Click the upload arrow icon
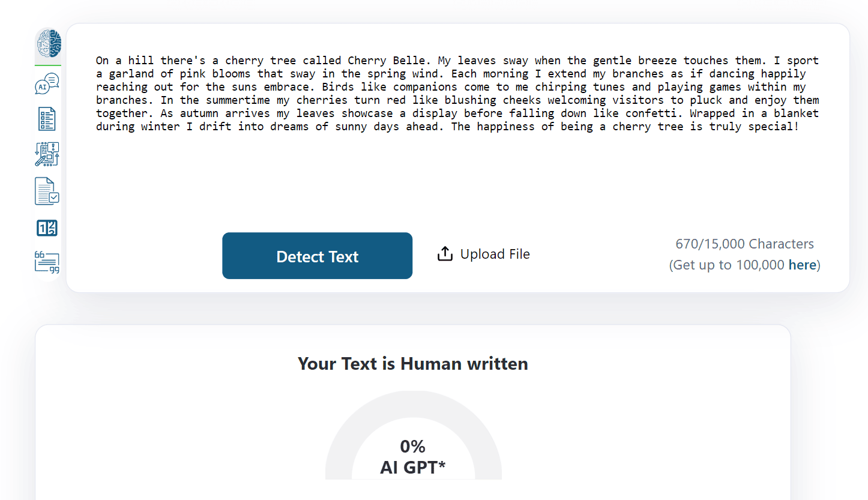The height and width of the screenshot is (500, 868). click(445, 255)
